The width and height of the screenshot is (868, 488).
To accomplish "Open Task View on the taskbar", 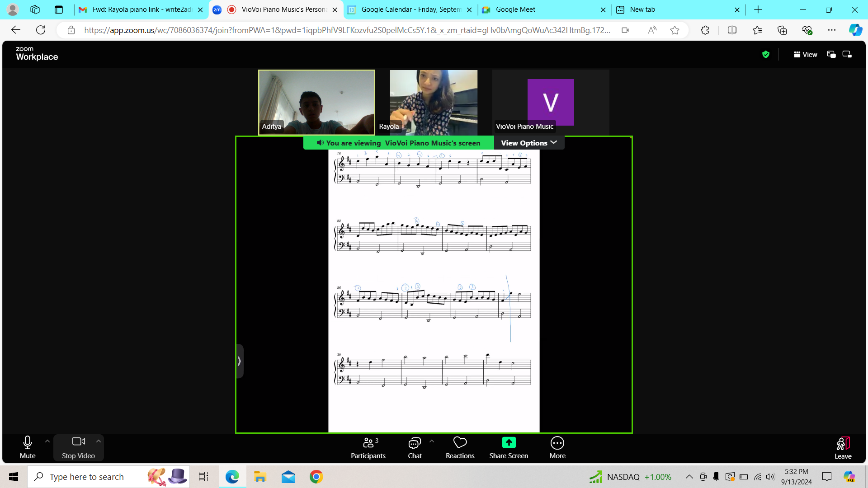I will coord(203,477).
